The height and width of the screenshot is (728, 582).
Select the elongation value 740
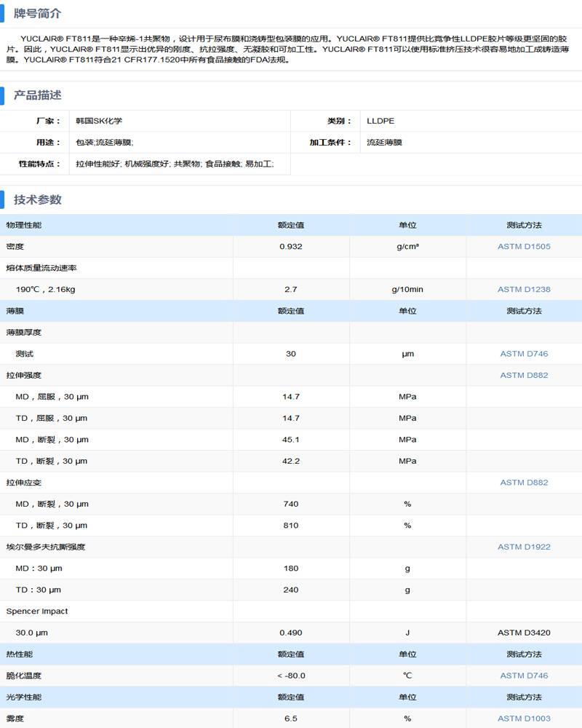click(x=291, y=504)
